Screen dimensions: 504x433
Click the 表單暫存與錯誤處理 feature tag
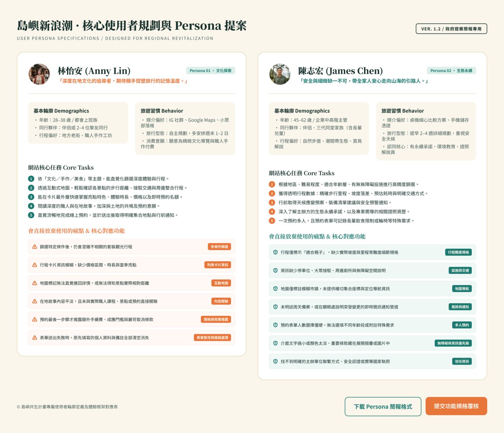coord(212,338)
